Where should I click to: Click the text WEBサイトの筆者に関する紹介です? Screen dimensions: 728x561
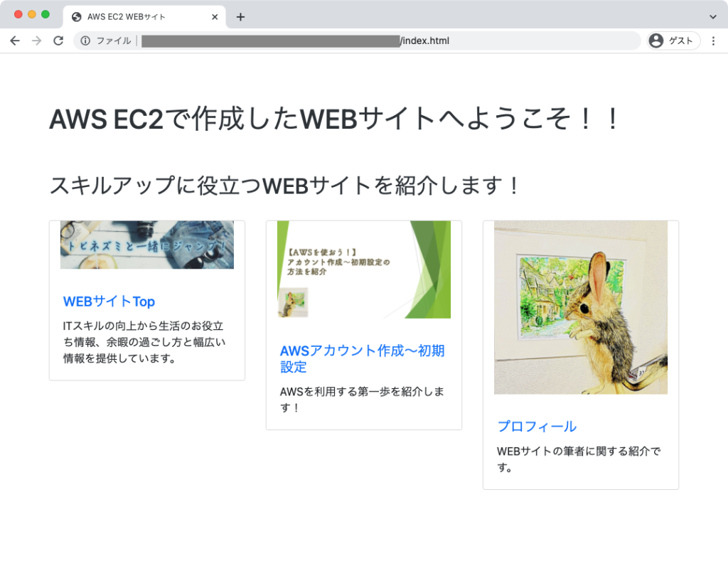point(579,459)
